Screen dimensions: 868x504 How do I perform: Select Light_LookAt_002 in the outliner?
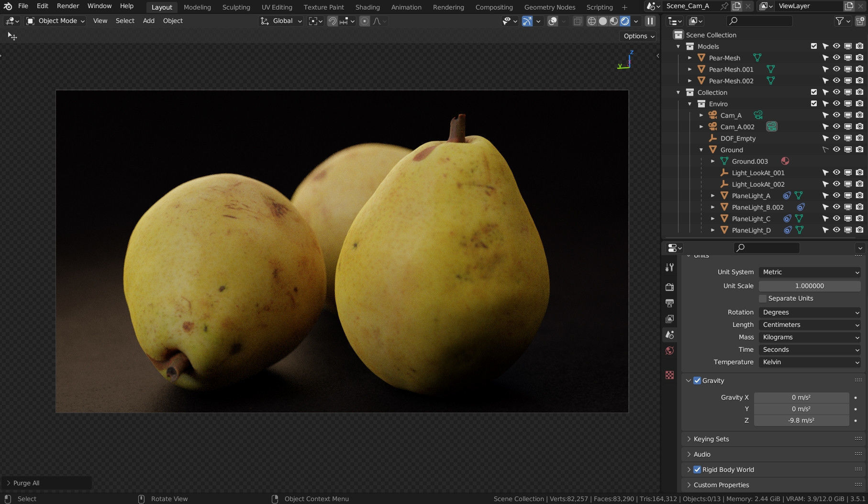click(x=758, y=184)
